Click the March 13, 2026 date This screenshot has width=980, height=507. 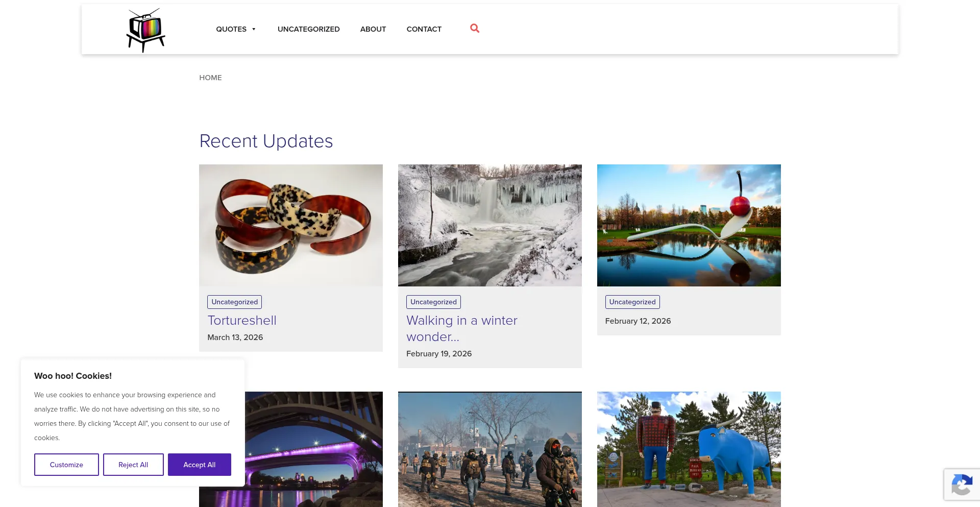(235, 337)
